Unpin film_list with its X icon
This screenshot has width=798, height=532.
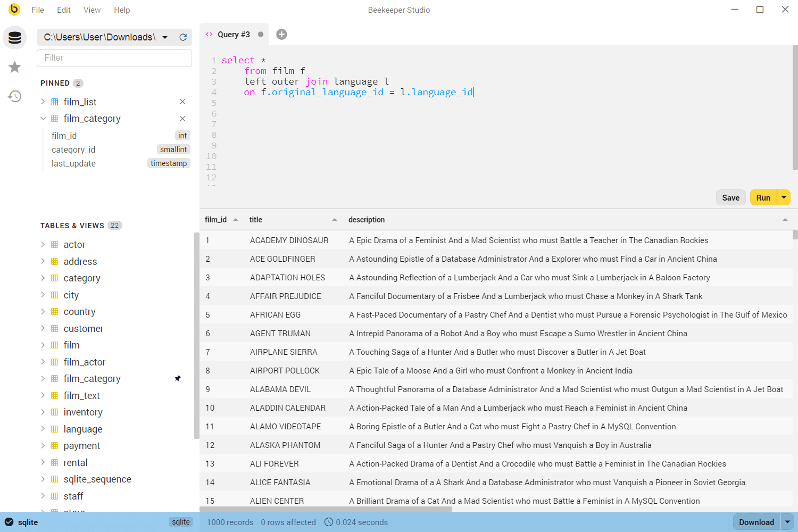182,102
